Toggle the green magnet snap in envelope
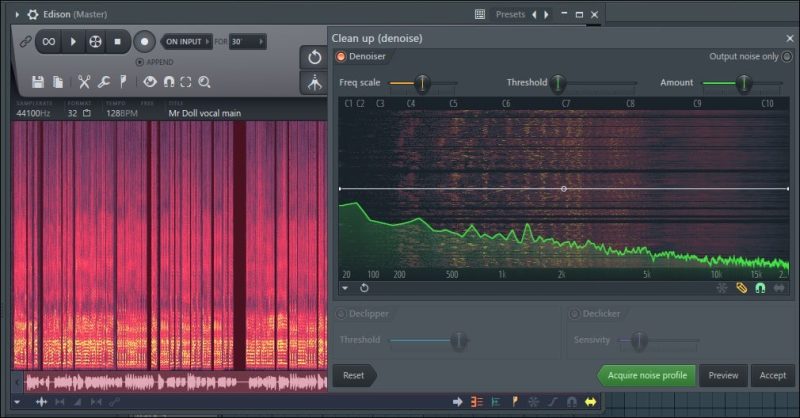Screen dimensions: 800x418 pyautogui.click(x=760, y=288)
